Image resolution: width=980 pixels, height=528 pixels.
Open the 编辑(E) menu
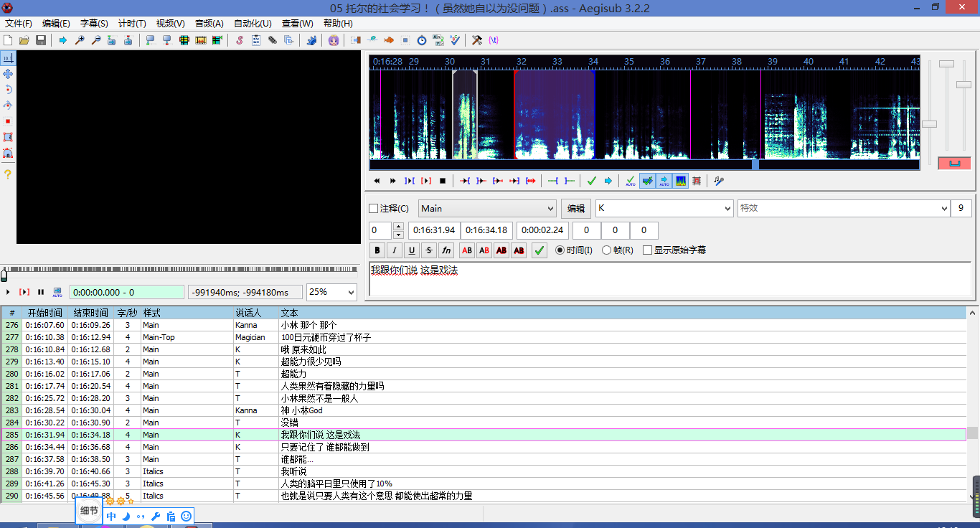pos(56,23)
